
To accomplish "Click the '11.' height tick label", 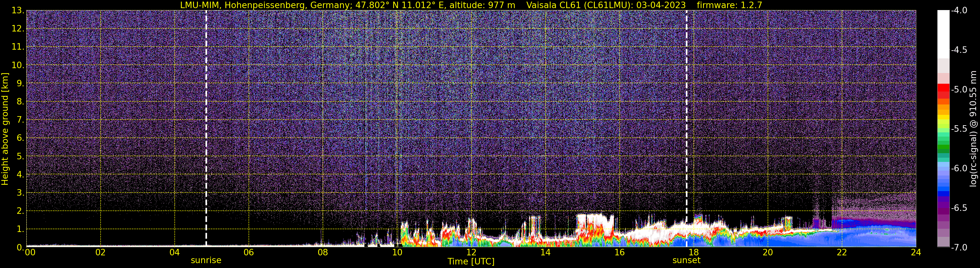I will pyautogui.click(x=18, y=47).
